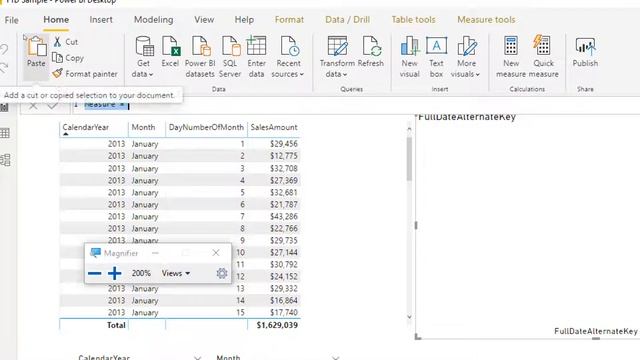The image size is (640, 360).
Task: Select SalesAmount cell $29,456
Action: pyautogui.click(x=284, y=144)
